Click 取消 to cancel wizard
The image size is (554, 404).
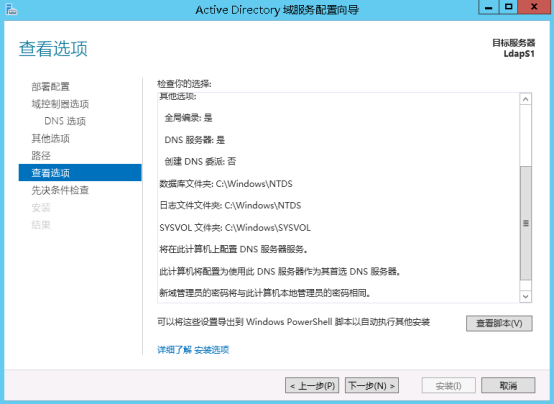click(508, 385)
